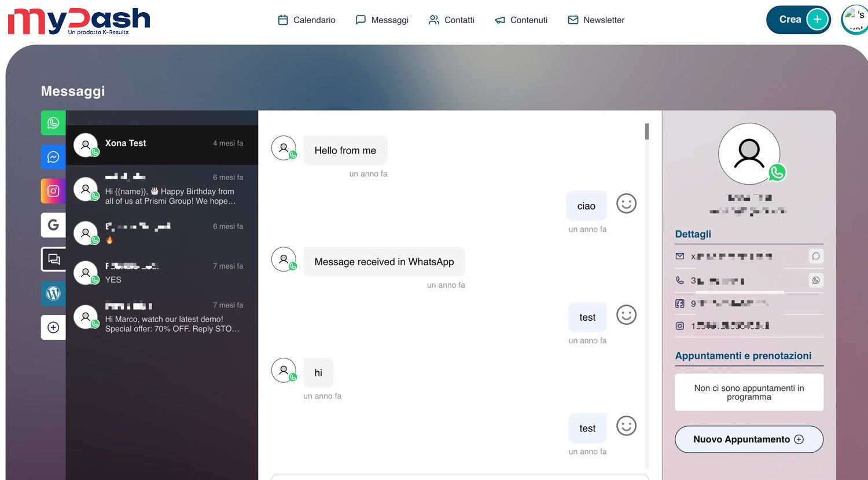Click the 'Message received in WhatsApp' bubble

[x=384, y=262]
